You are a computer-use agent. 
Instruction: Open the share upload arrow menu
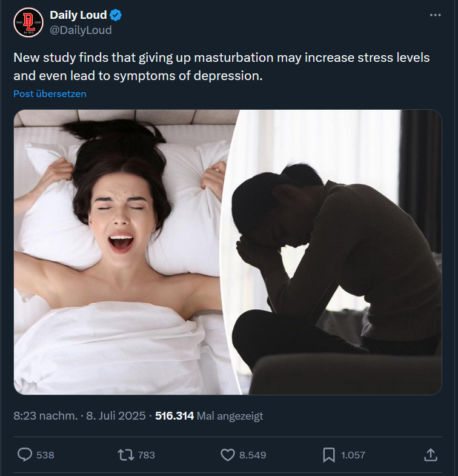430,455
